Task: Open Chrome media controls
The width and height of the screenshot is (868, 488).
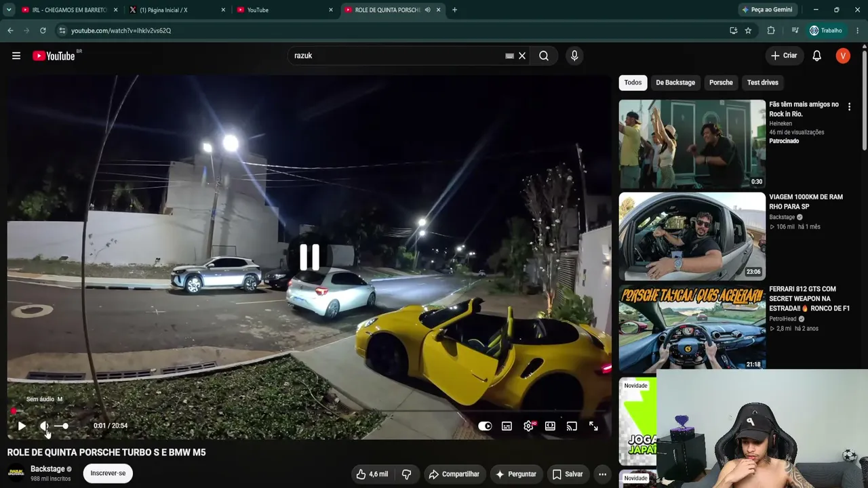Action: tap(795, 30)
